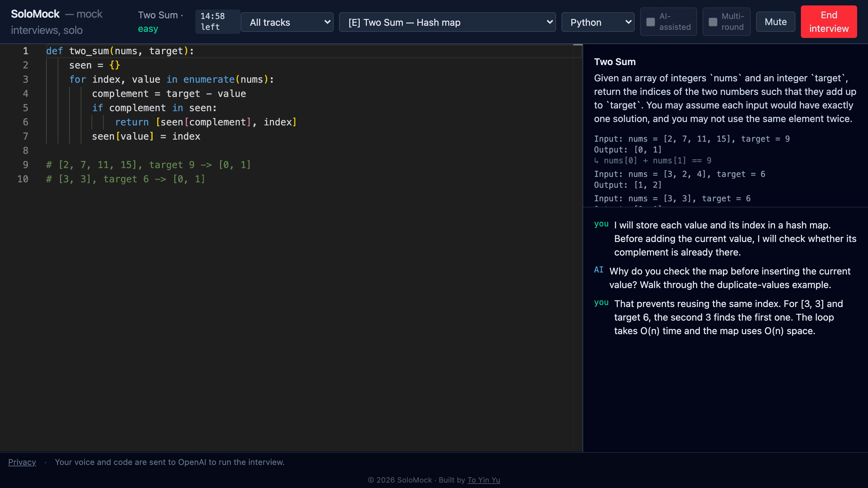This screenshot has height=488, width=868.
Task: Click the 'easy' difficulty label
Action: 148,29
